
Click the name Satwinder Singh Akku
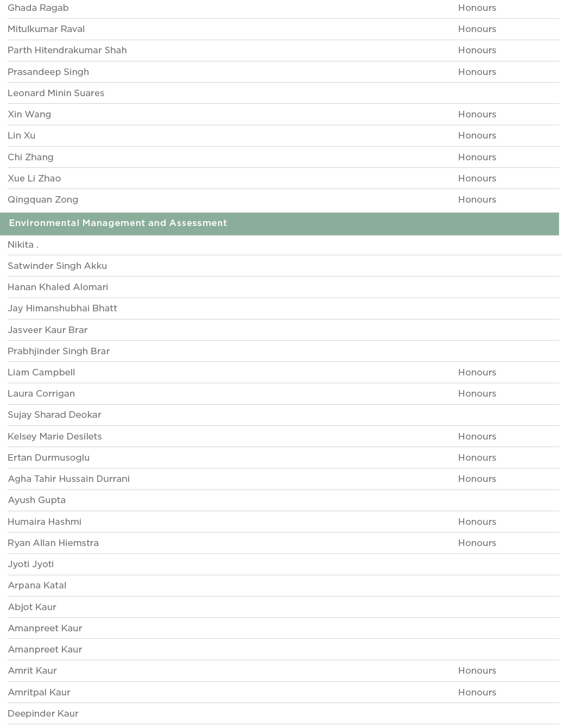(x=57, y=266)
